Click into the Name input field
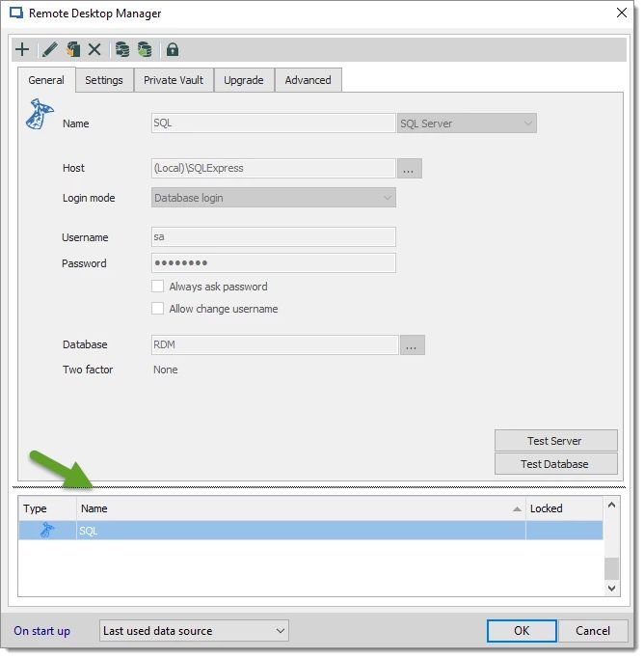 (x=275, y=123)
